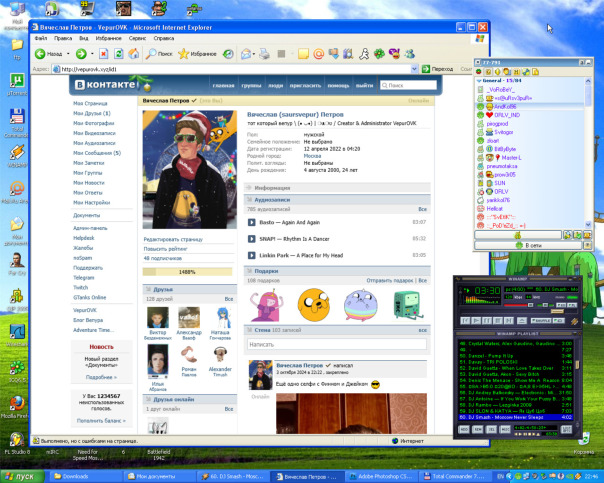This screenshot has height=483, width=604.
Task: Open the Мои Друзья sidebar link
Action: pyautogui.click(x=92, y=113)
